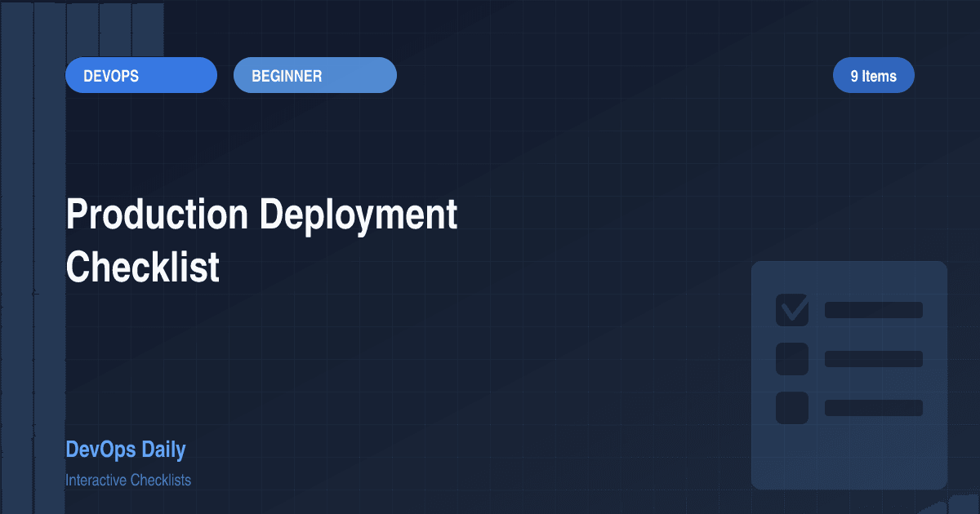Check the second empty checklist checkbox
Viewport: 980px width, 514px height.
791,359
